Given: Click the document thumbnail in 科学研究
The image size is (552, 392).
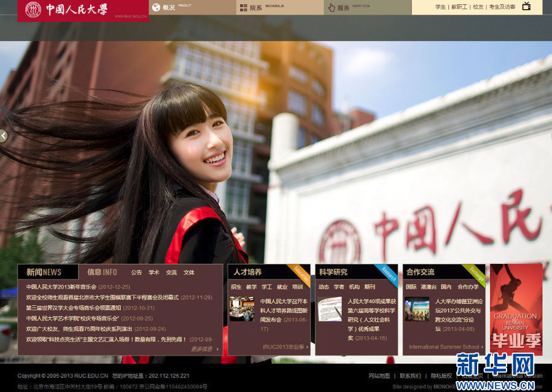Looking at the screenshot, I should (329, 309).
